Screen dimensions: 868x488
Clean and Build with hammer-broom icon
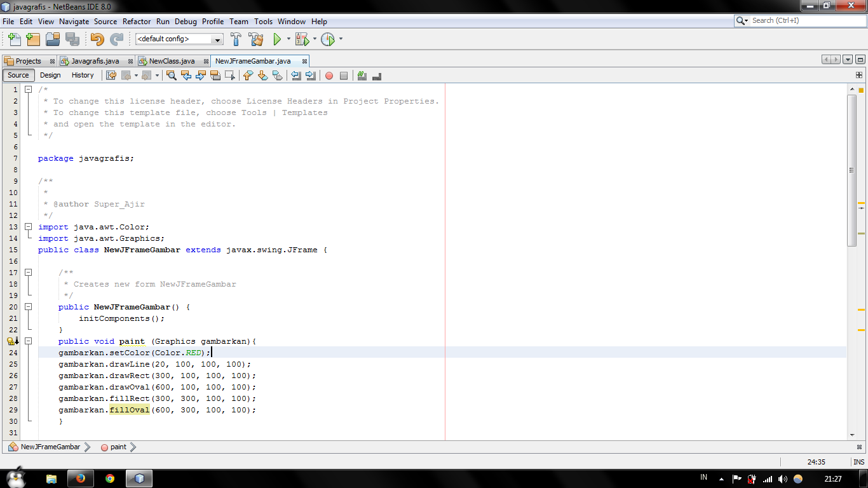(256, 39)
